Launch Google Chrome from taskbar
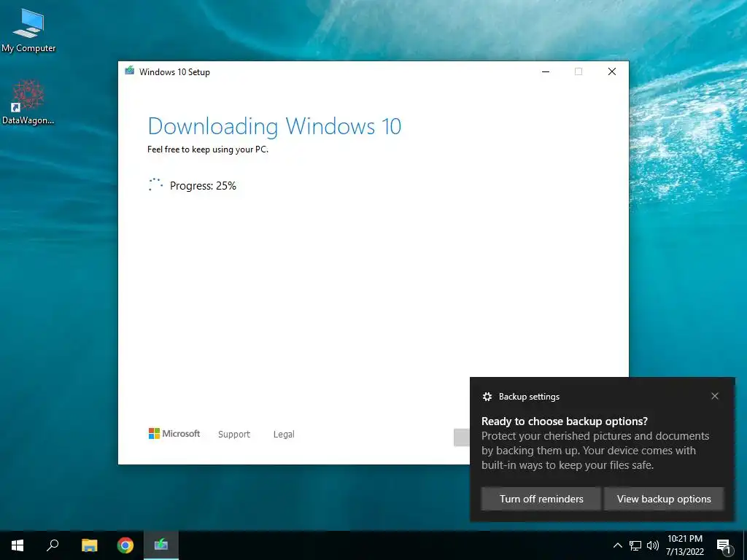 click(x=125, y=545)
